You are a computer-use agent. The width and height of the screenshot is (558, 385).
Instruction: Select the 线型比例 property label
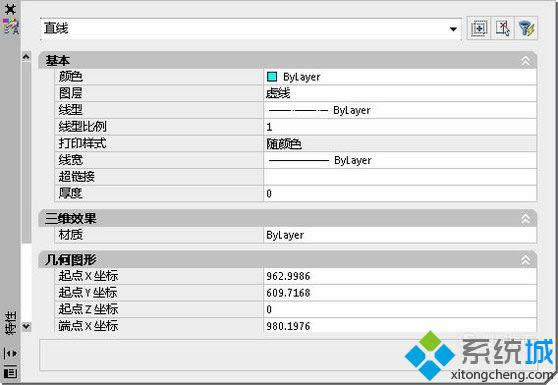click(x=82, y=126)
